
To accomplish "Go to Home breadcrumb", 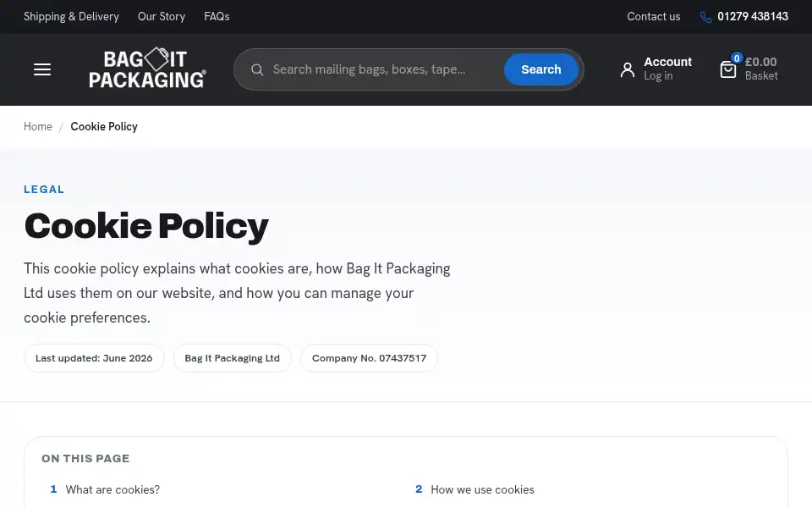I will tap(38, 126).
